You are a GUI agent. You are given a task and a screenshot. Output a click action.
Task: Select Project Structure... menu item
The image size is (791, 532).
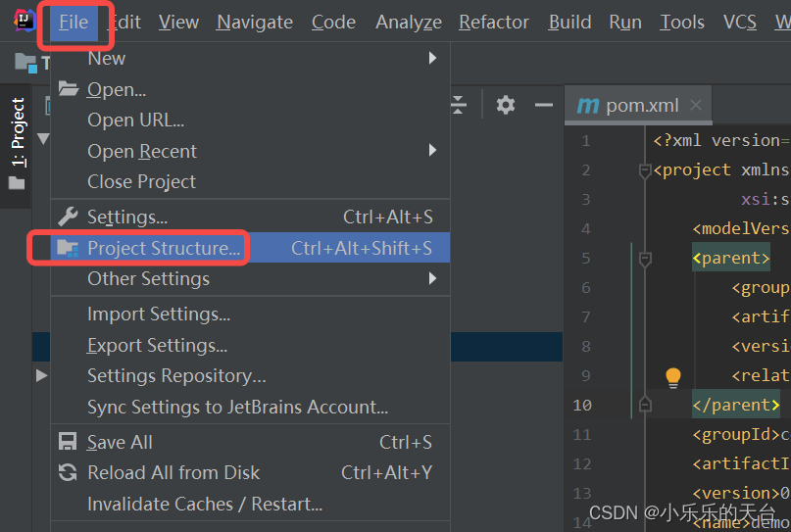click(x=250, y=248)
